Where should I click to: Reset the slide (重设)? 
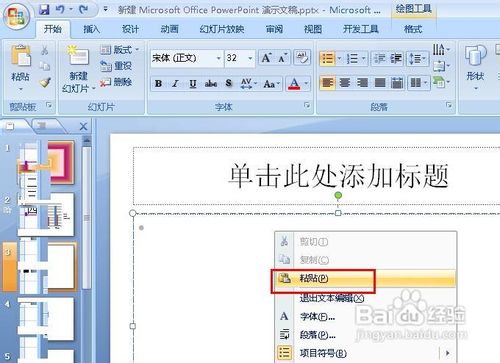coord(116,66)
